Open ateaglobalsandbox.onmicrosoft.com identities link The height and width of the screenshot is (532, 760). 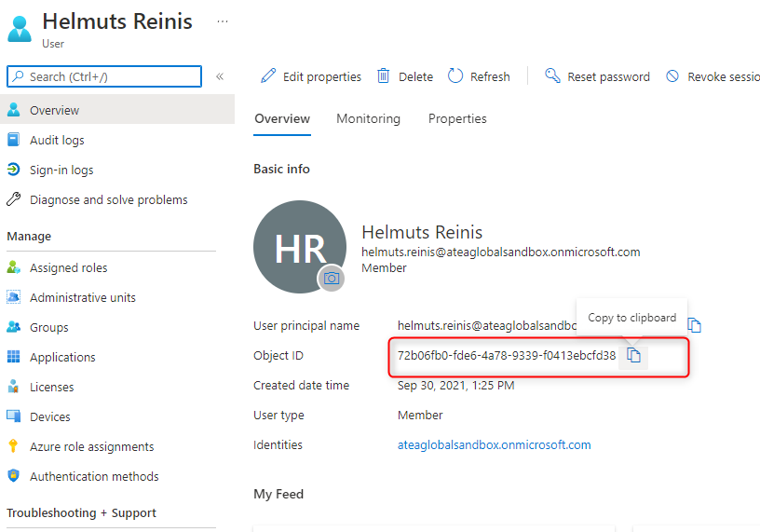(494, 444)
